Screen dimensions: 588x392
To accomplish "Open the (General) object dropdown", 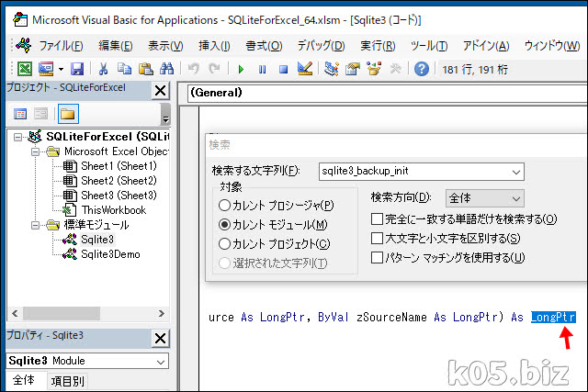I will 387,93.
